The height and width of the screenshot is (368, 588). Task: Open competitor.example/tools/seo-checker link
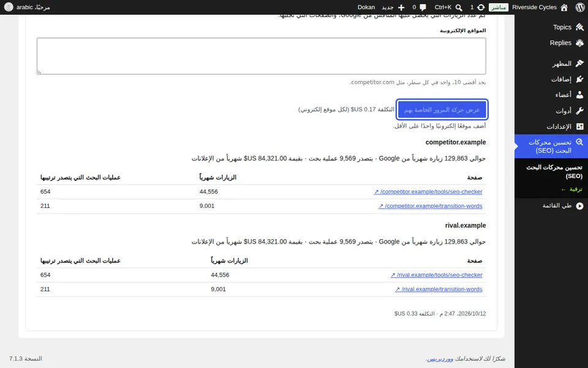tap(428, 192)
